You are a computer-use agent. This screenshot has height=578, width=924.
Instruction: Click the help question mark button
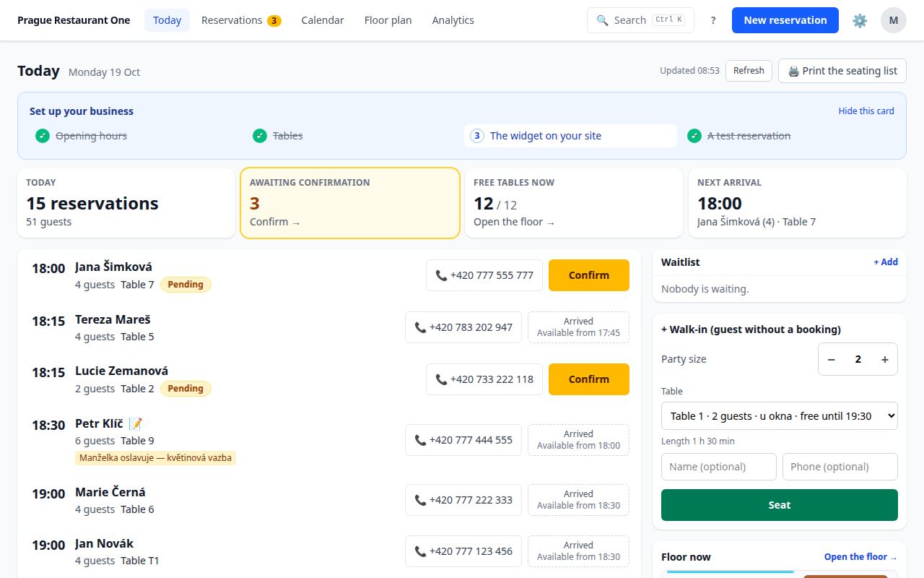(713, 20)
